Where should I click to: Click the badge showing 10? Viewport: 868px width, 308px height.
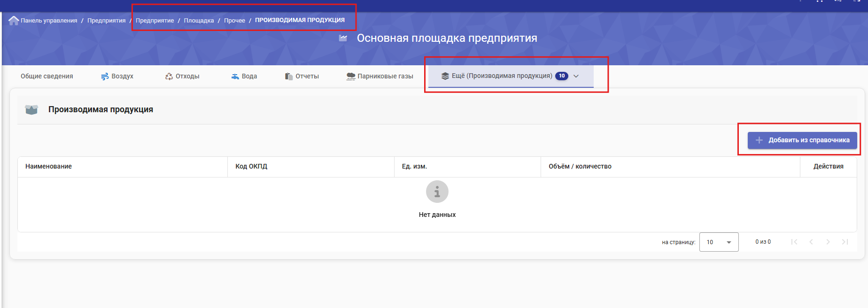point(562,76)
